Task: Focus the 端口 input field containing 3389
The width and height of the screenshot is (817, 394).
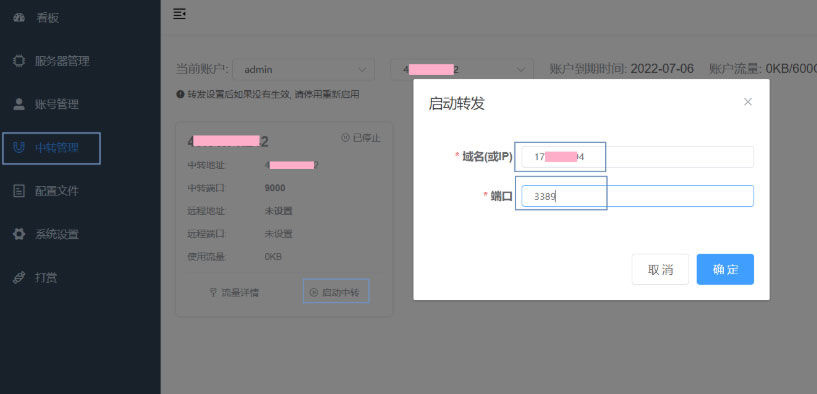Action: pyautogui.click(x=638, y=196)
